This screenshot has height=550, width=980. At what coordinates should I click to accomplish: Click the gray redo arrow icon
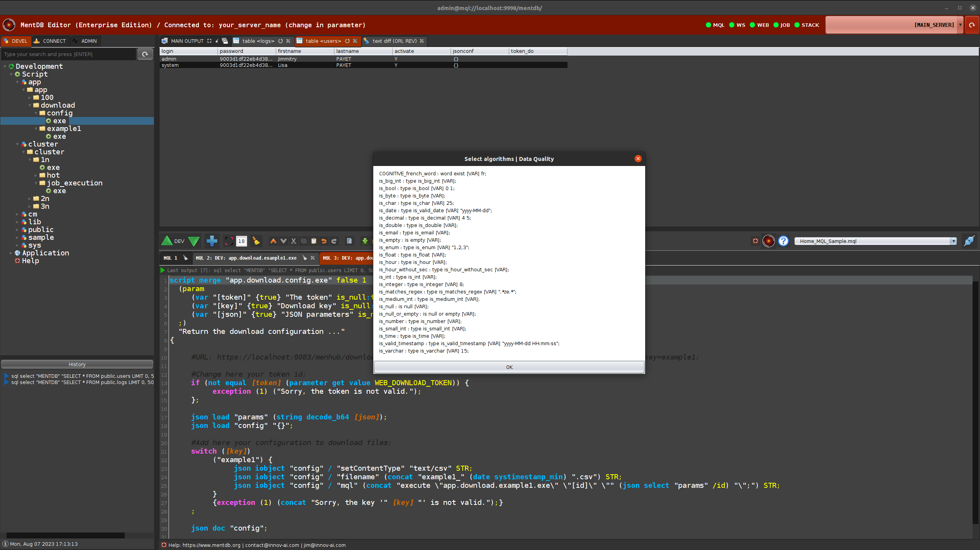pyautogui.click(x=334, y=241)
